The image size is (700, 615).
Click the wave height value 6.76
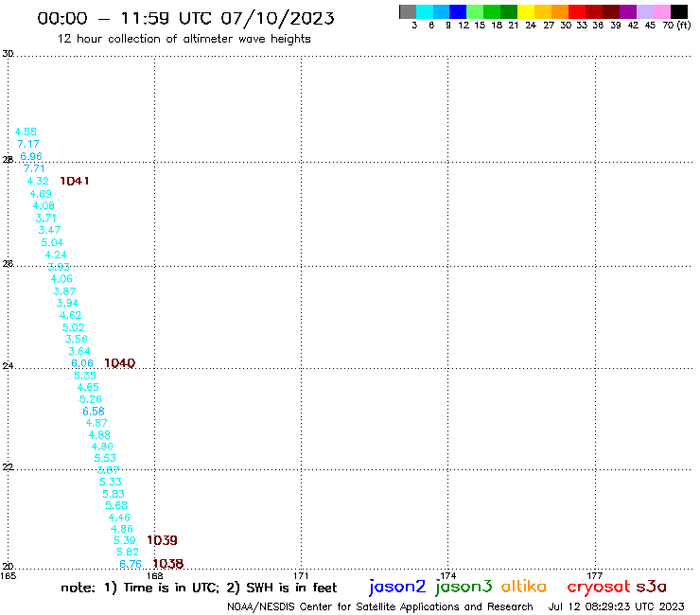click(x=131, y=564)
